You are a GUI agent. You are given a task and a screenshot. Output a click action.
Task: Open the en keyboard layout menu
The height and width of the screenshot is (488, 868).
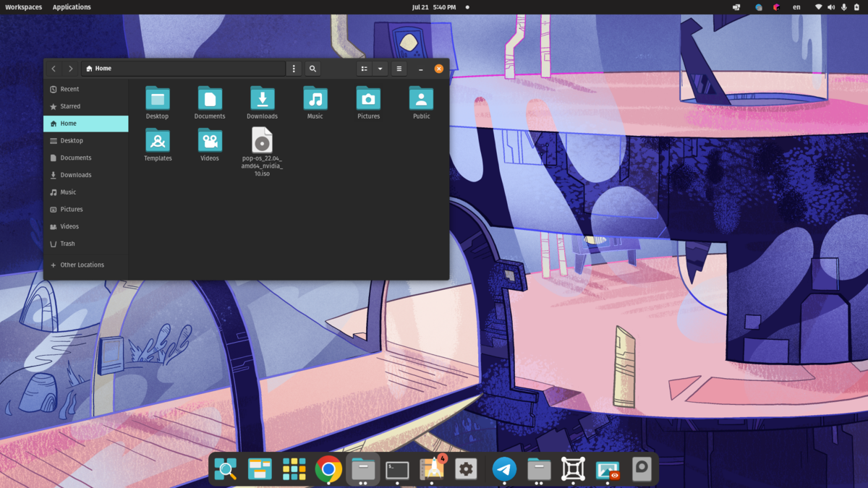click(x=796, y=7)
